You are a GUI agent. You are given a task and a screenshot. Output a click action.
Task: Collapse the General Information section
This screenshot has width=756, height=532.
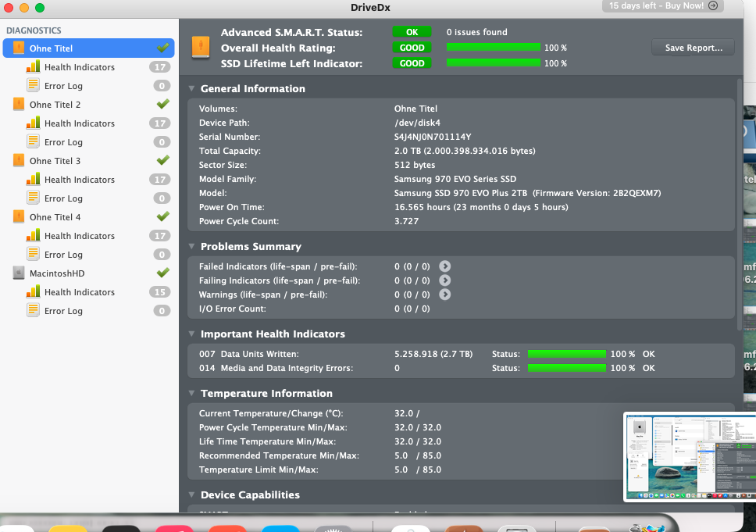192,89
